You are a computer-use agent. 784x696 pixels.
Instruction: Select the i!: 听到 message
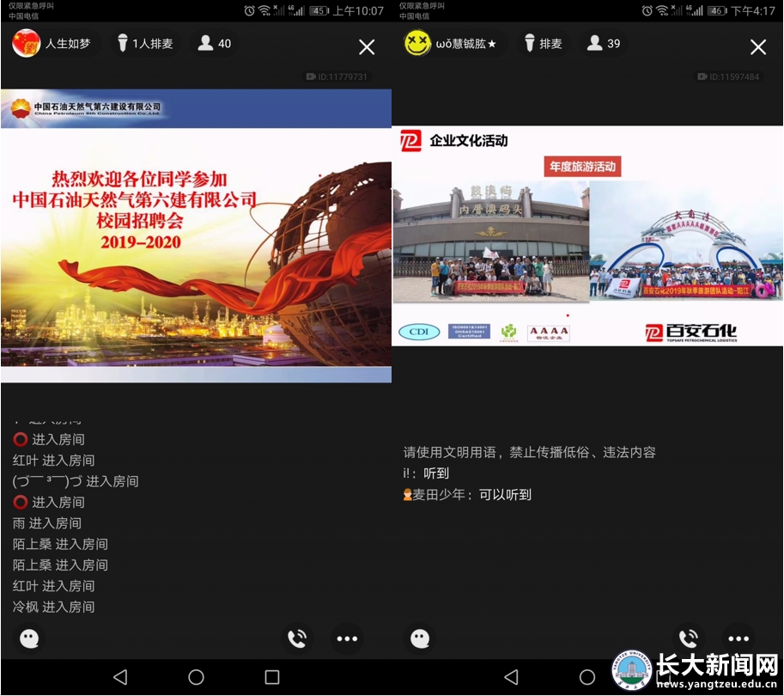[x=426, y=473]
